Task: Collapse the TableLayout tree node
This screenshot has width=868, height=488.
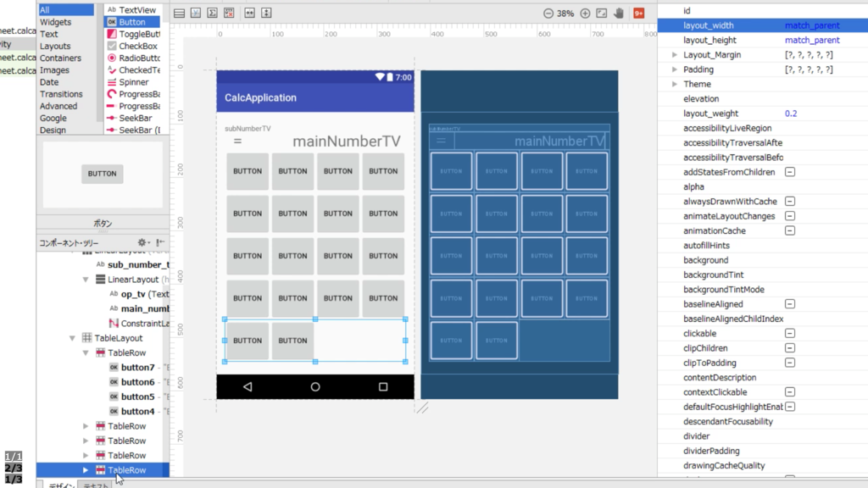Action: 73,338
